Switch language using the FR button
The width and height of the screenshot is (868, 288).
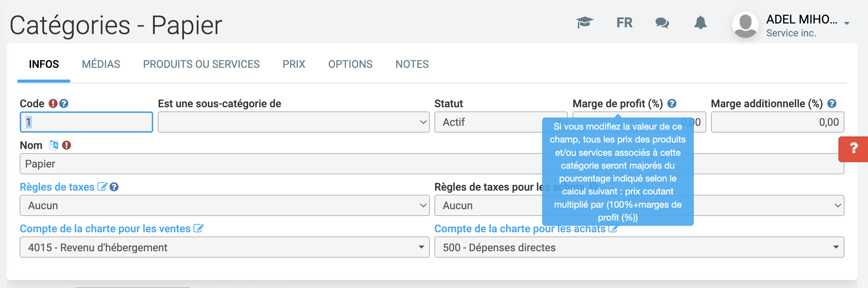point(624,23)
